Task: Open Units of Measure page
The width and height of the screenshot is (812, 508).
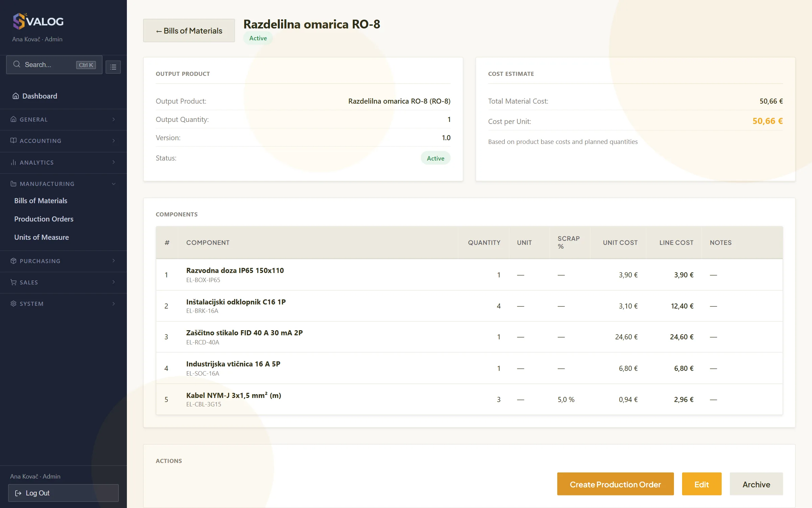Action: [x=42, y=237]
